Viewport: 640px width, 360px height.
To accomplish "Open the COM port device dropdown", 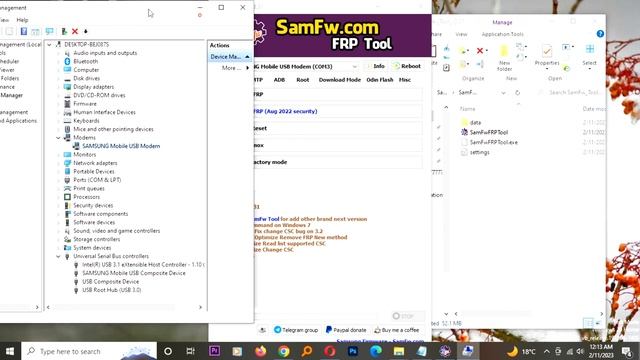I will click(x=355, y=67).
